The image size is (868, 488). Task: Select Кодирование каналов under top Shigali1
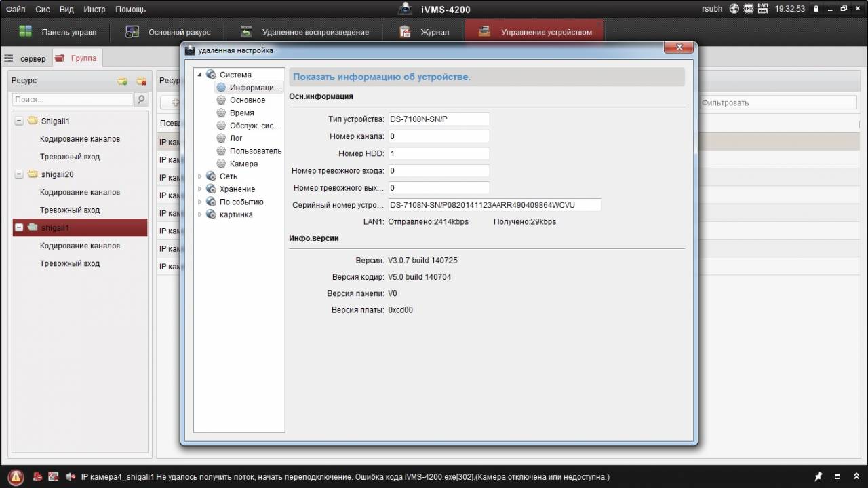(x=80, y=139)
